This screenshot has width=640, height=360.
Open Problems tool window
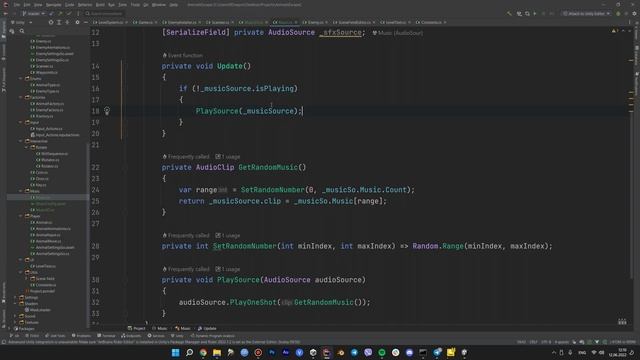[81, 336]
